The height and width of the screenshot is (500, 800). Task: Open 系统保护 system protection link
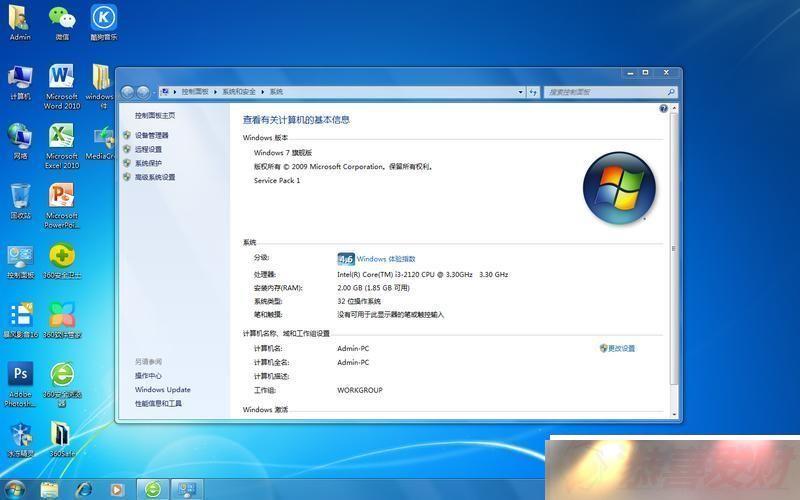pyautogui.click(x=148, y=163)
